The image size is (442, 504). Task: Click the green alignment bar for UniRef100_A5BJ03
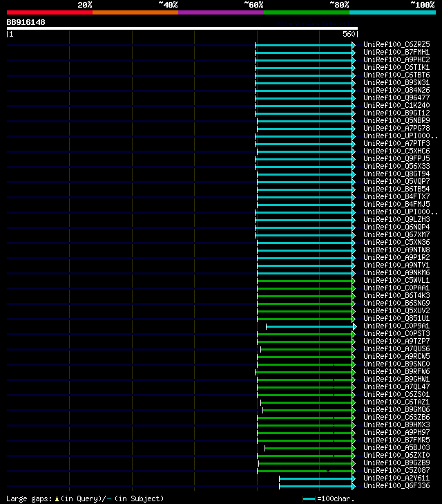(309, 448)
